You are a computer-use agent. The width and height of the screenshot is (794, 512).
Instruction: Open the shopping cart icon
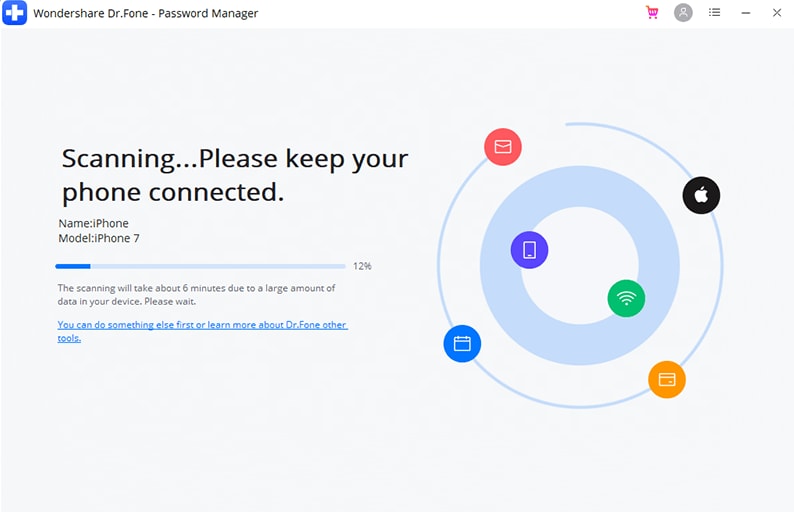[652, 12]
